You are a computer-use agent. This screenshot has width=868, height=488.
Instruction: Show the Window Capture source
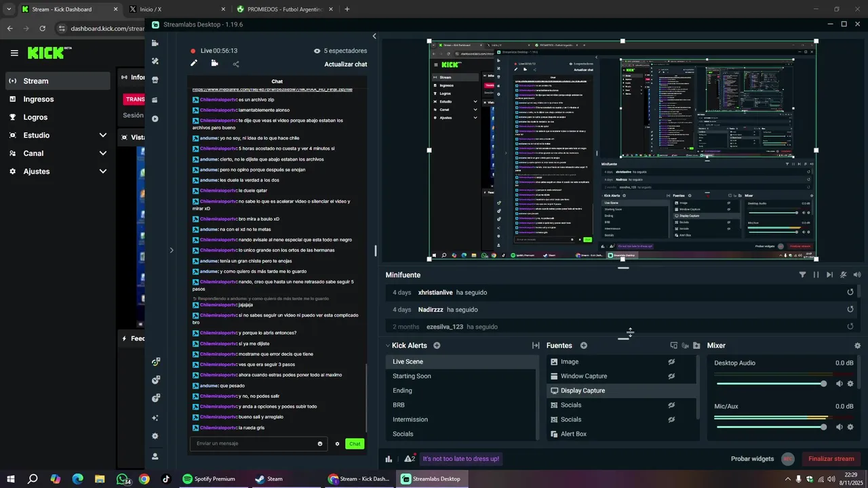point(671,376)
